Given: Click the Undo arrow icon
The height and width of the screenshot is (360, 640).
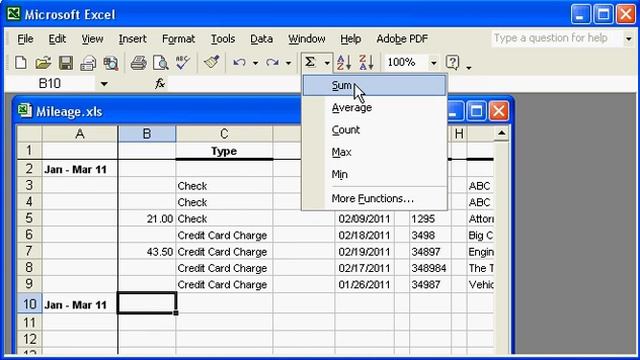Looking at the screenshot, I should pos(239,62).
